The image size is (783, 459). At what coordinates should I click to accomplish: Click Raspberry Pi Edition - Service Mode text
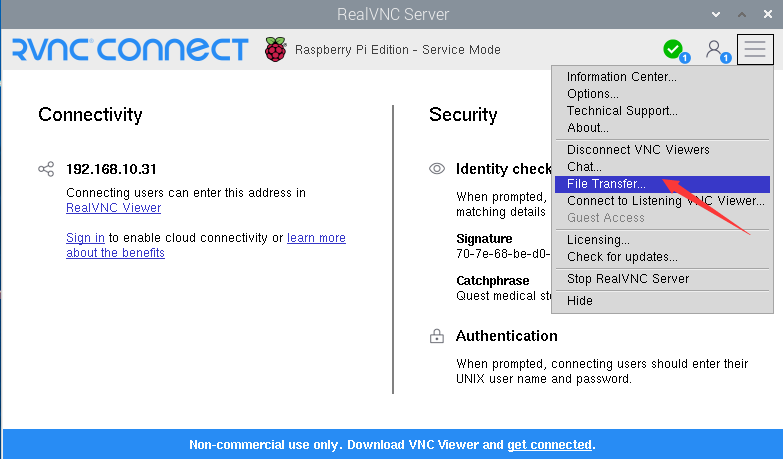[398, 50]
